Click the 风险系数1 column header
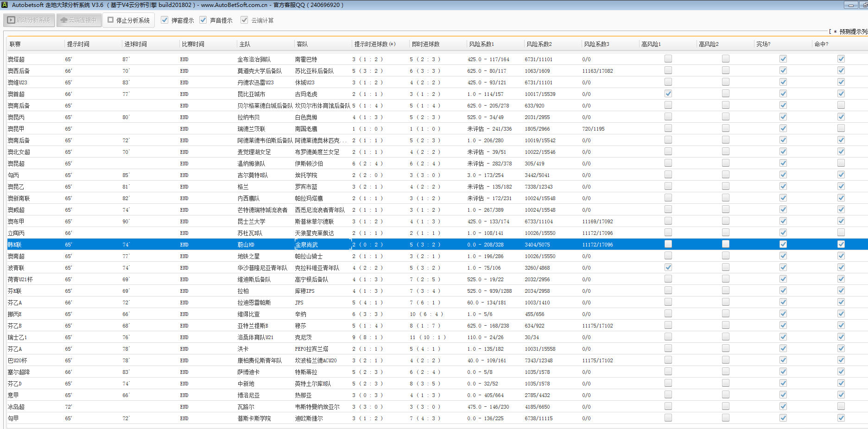The height and width of the screenshot is (429, 868). (482, 44)
